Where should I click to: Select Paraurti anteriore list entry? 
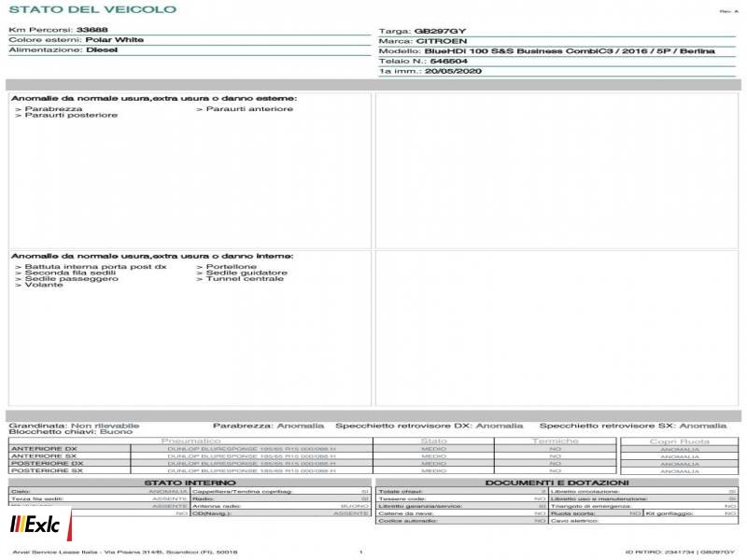click(249, 109)
